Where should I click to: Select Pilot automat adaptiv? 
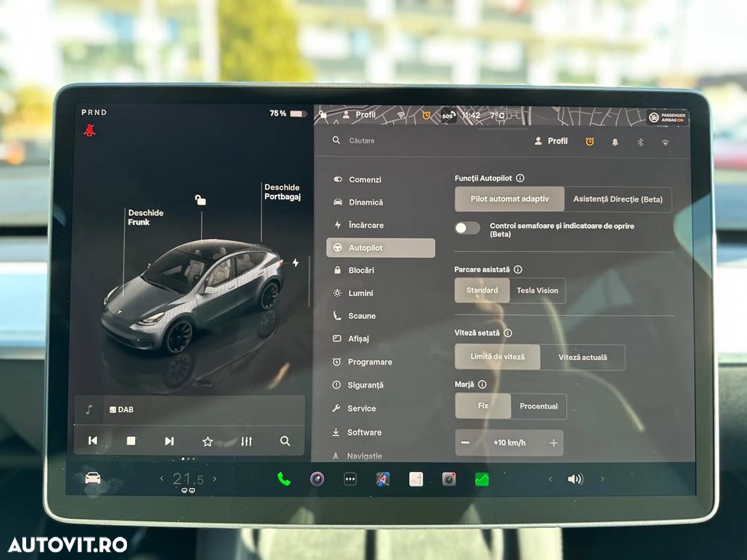coord(509,199)
